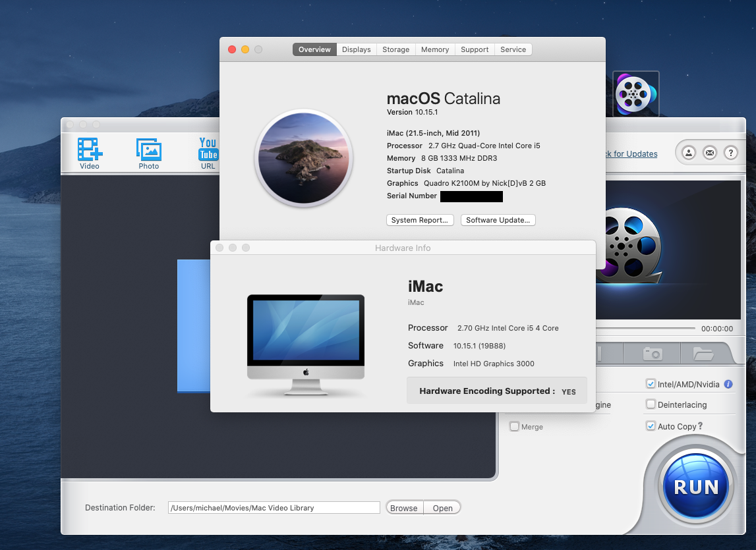Viewport: 756px width, 550px height.
Task: Click the iMac picture in Hardware Info
Action: (x=306, y=344)
